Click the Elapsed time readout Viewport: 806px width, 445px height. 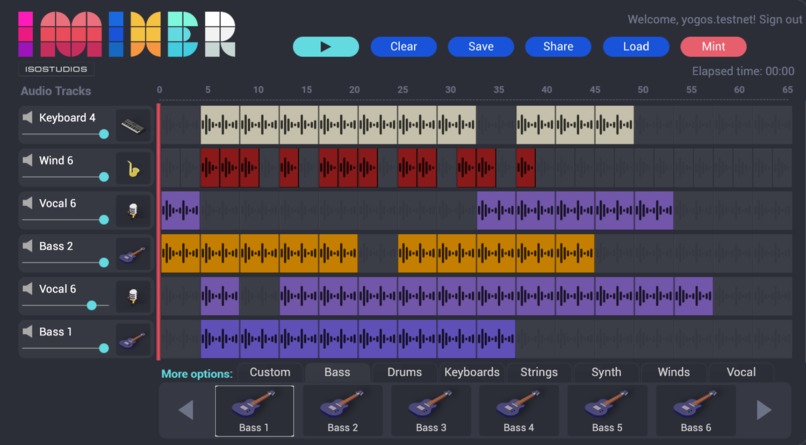[x=743, y=71]
